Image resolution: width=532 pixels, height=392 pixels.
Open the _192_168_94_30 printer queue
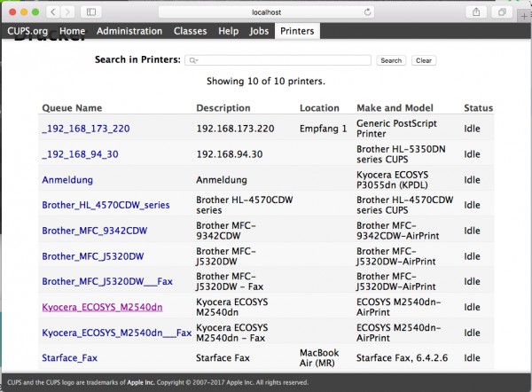(80, 154)
